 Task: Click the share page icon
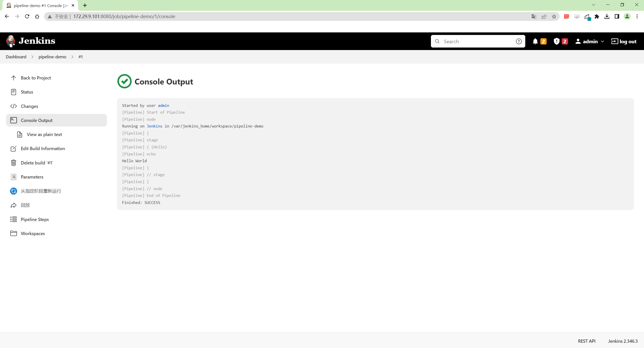(x=544, y=16)
